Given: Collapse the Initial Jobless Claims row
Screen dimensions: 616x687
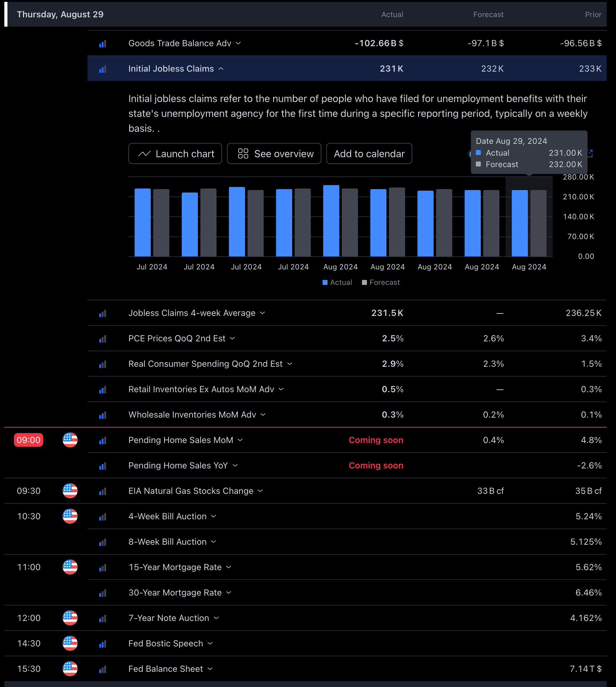Looking at the screenshot, I should click(221, 69).
